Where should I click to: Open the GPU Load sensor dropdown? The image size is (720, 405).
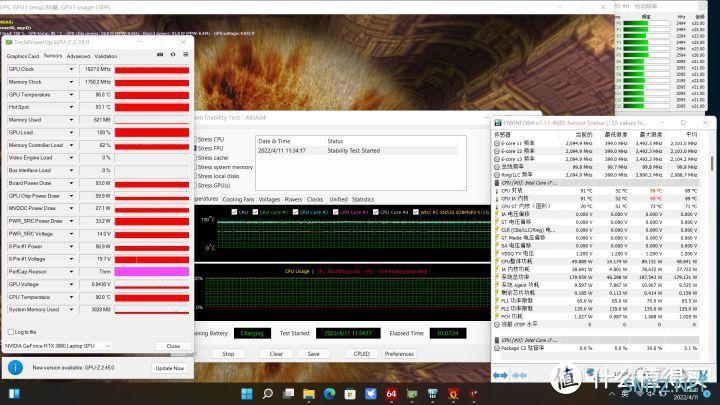(71, 132)
